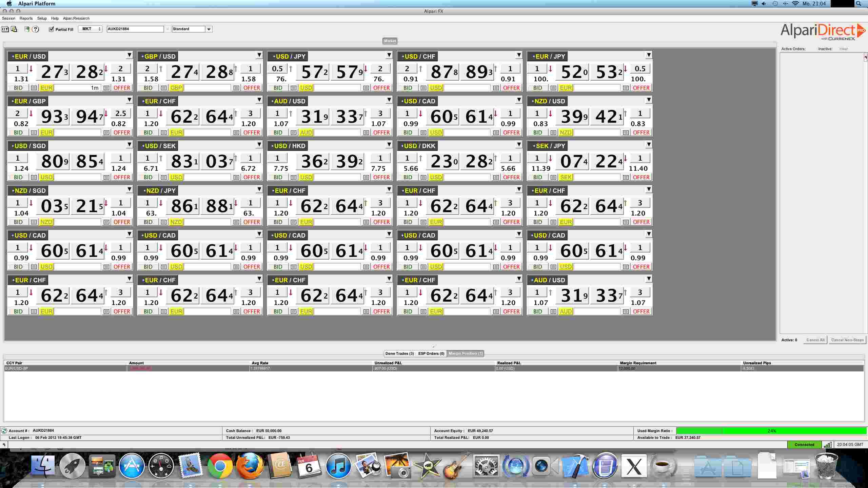Screen dimensions: 868x488
Task: Click BID button on the EUR/GBP tile
Action: point(18,133)
